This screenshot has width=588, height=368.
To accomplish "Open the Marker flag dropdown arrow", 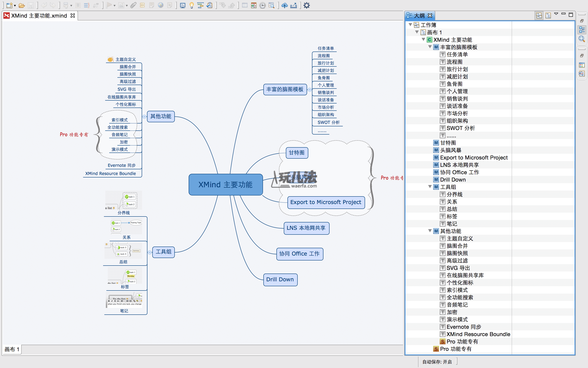I will pyautogui.click(x=115, y=6).
